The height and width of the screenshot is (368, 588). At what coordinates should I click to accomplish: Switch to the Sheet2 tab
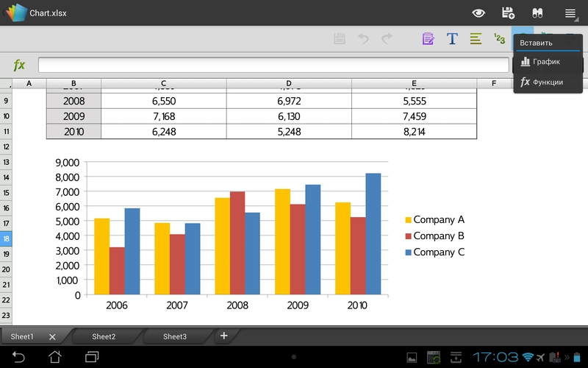pos(104,336)
